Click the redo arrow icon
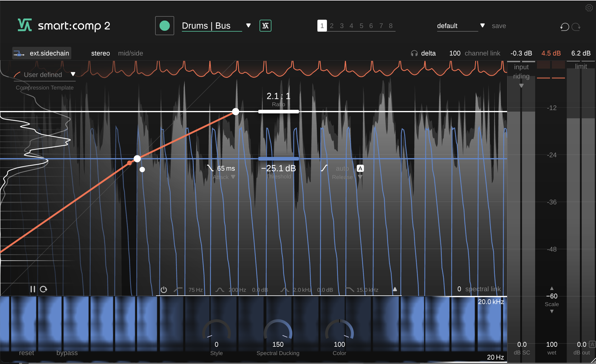Viewport: 596px width, 364px height. click(576, 27)
